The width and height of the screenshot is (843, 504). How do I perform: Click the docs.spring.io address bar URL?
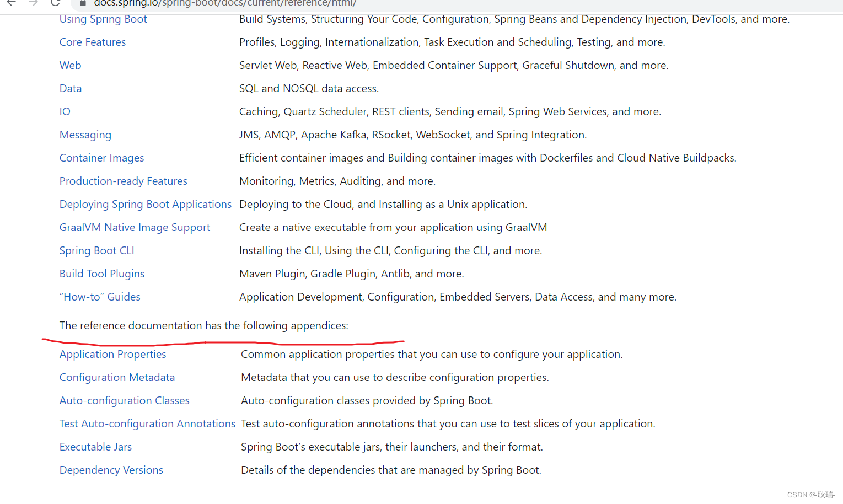point(225,3)
